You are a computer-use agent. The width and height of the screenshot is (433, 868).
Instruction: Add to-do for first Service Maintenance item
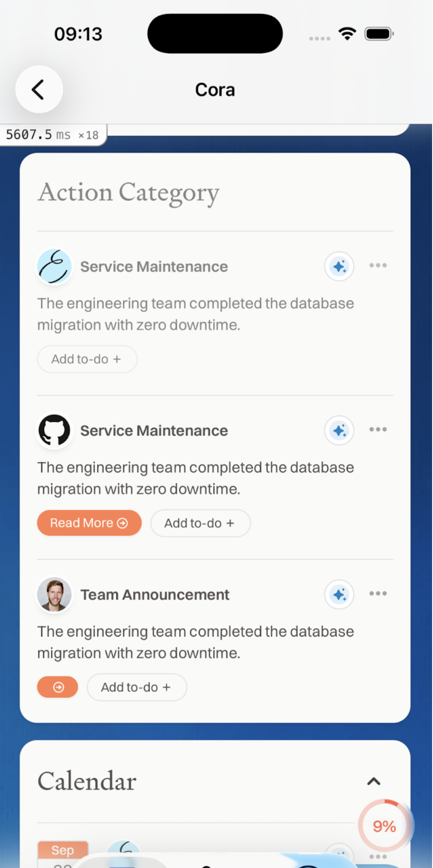click(x=87, y=359)
